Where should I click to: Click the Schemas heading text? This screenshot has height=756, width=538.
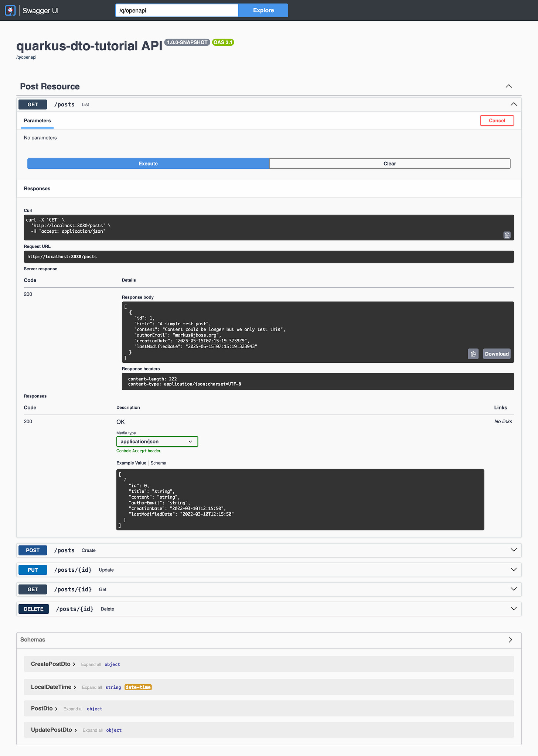(33, 640)
